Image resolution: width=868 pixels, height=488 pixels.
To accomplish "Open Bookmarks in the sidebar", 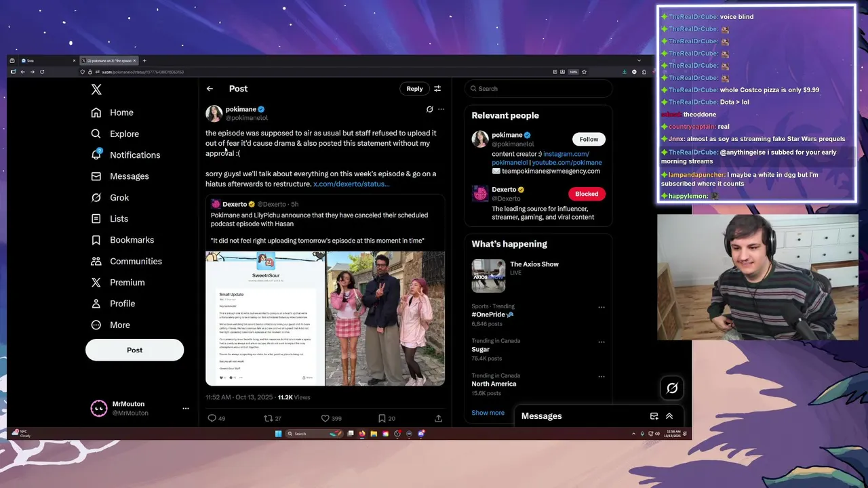I will 123,240.
